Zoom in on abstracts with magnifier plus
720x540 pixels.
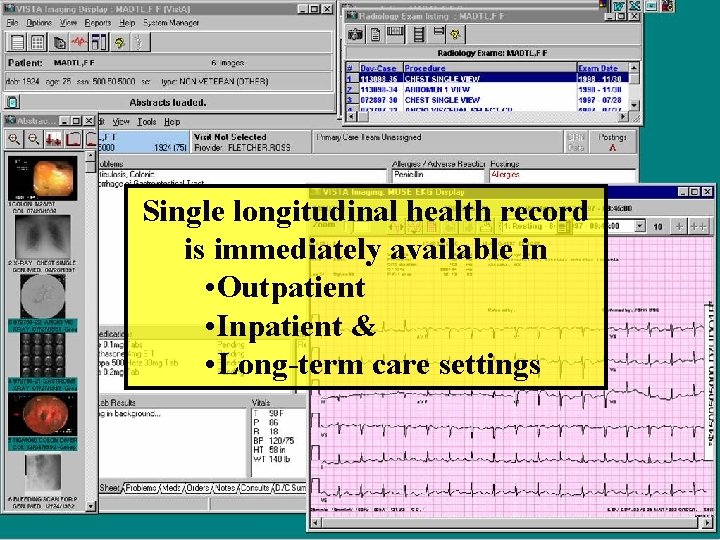click(x=14, y=139)
